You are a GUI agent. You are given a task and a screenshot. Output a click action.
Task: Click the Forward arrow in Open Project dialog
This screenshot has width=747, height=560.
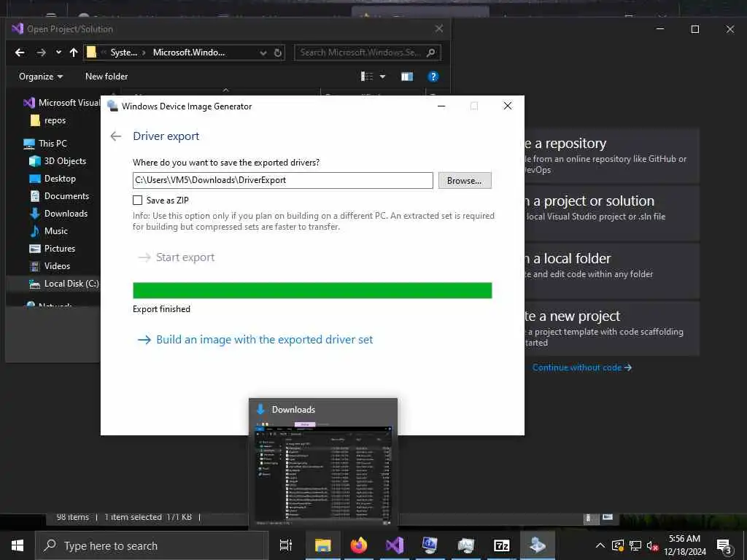pos(42,52)
